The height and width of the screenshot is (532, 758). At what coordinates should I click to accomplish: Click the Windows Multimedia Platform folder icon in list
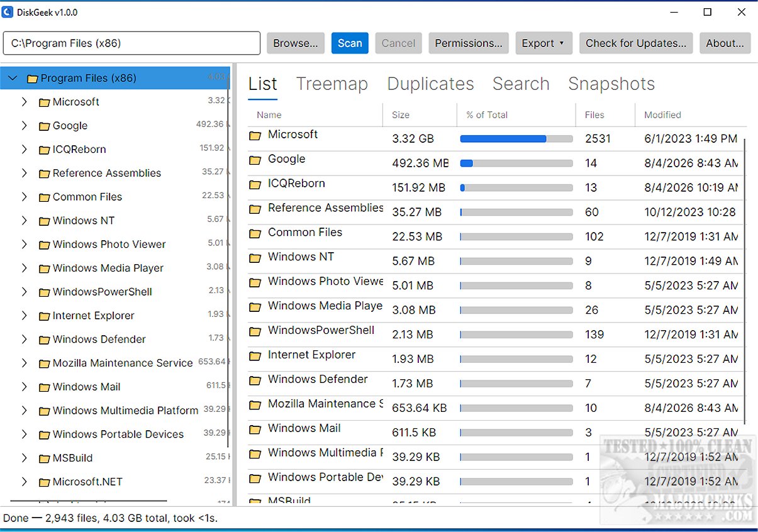[255, 455]
